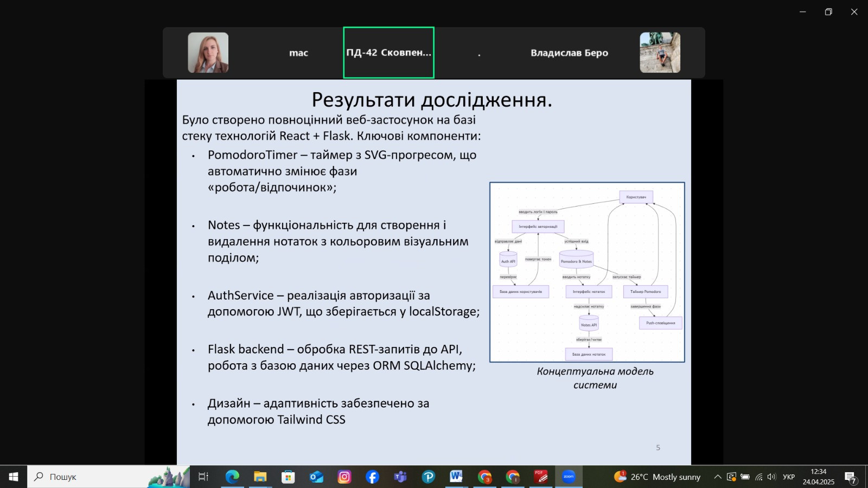Select the mac participant tile
This screenshot has width=868, height=488.
tap(298, 53)
